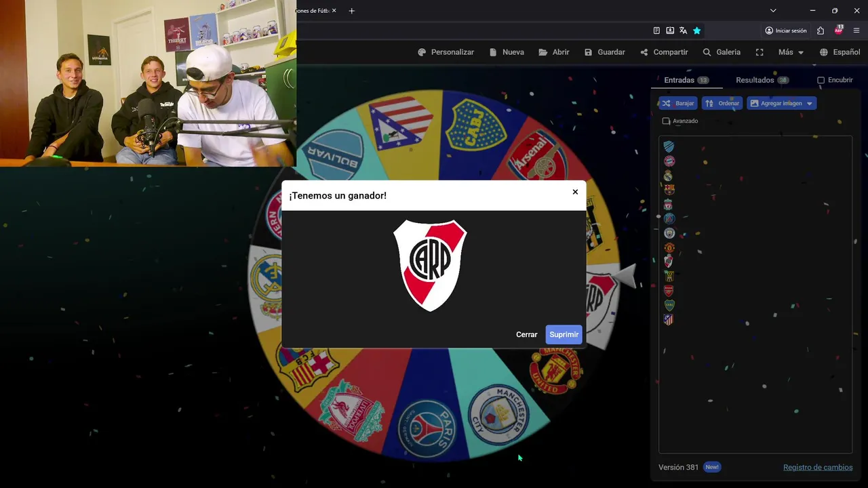Click Iniciar sesión in the browser toolbar
This screenshot has width=868, height=488.
pos(786,30)
